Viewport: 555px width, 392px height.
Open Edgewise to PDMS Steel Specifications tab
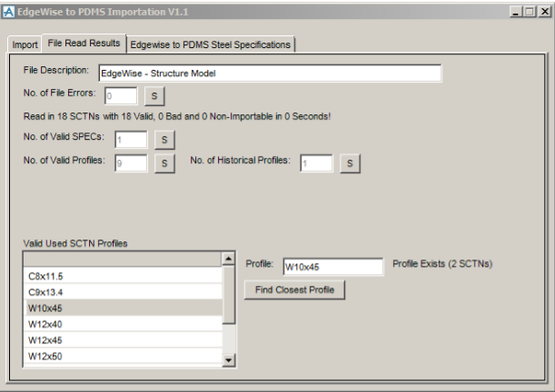[210, 44]
